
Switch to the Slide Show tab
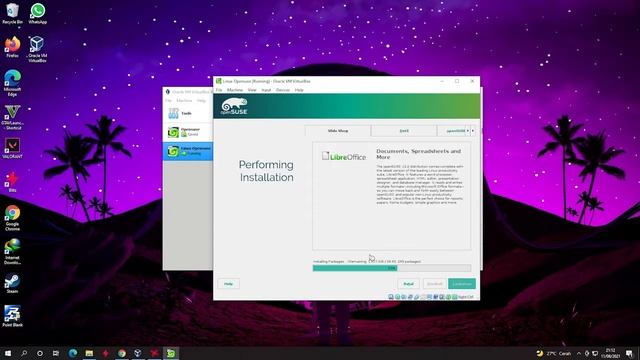338,131
